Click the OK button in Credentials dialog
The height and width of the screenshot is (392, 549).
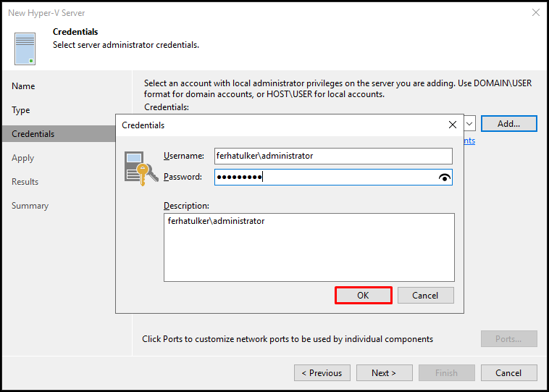pyautogui.click(x=363, y=296)
